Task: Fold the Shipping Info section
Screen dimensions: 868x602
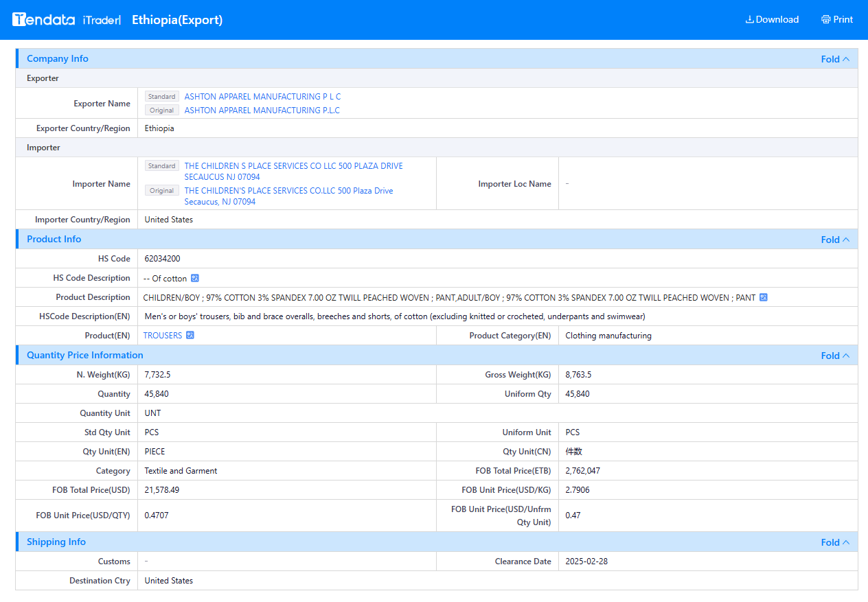Action: (835, 542)
